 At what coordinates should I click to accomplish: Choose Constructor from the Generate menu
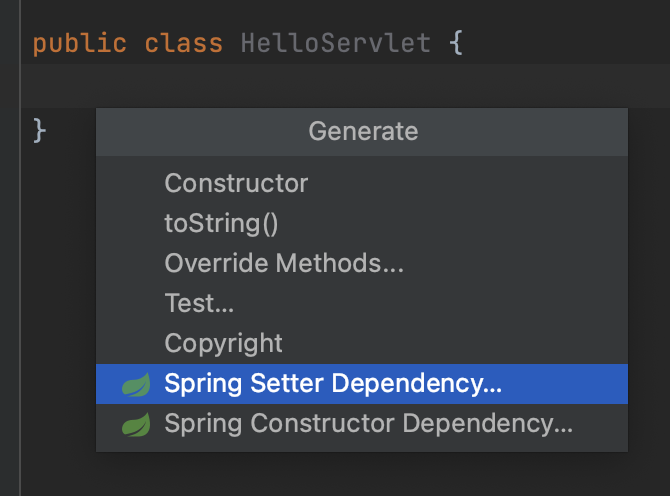point(361,183)
